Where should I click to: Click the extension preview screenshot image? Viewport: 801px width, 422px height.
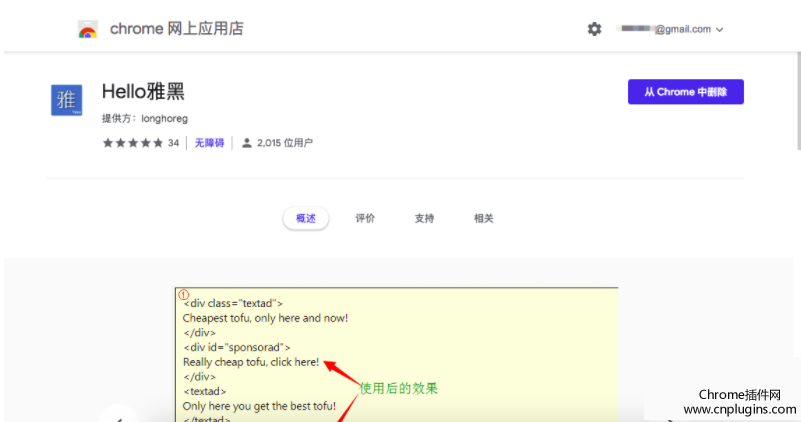[x=396, y=355]
